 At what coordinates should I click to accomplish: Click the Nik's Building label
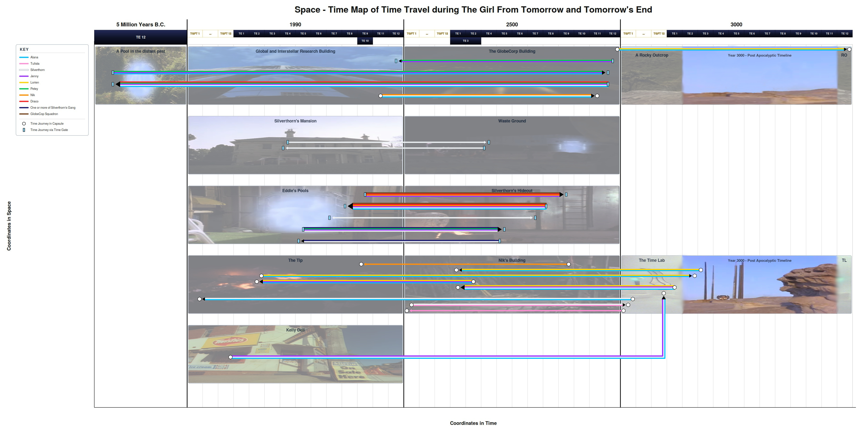[x=512, y=260]
